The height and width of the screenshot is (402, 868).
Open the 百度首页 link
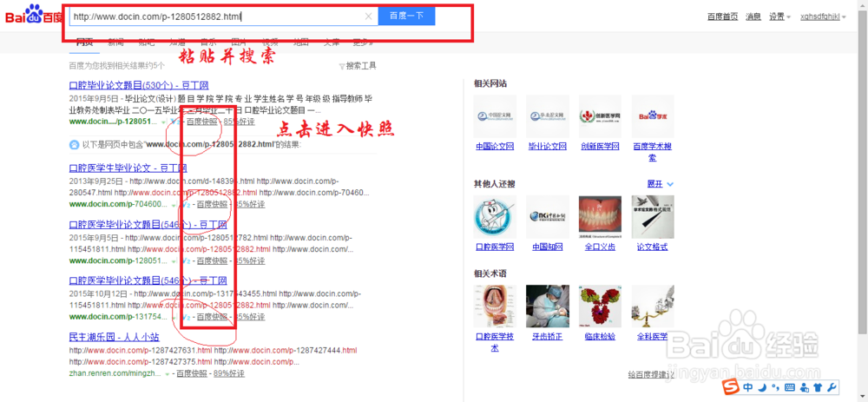pyautogui.click(x=722, y=16)
